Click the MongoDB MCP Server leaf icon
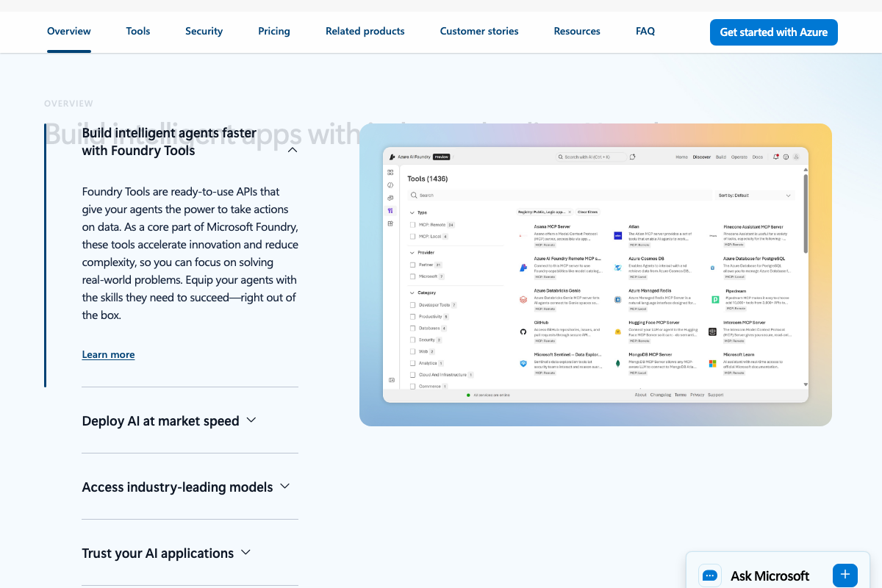This screenshot has height=588, width=882. click(618, 363)
